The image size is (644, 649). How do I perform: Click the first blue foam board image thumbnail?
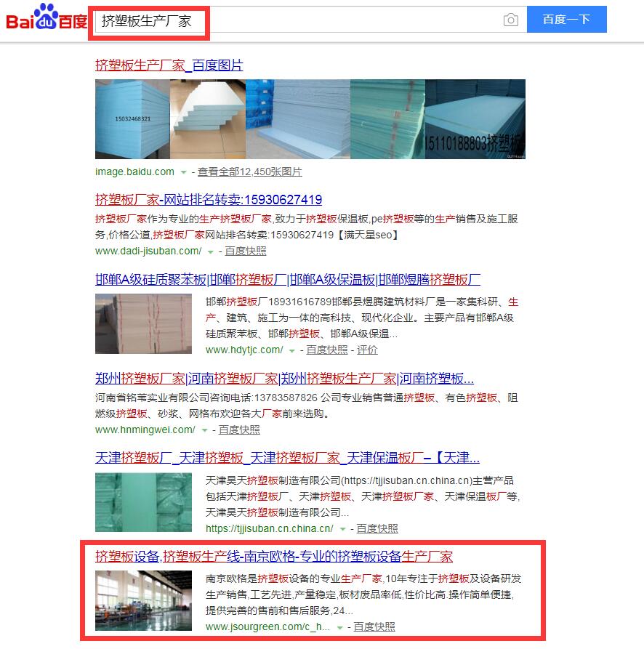coord(132,119)
